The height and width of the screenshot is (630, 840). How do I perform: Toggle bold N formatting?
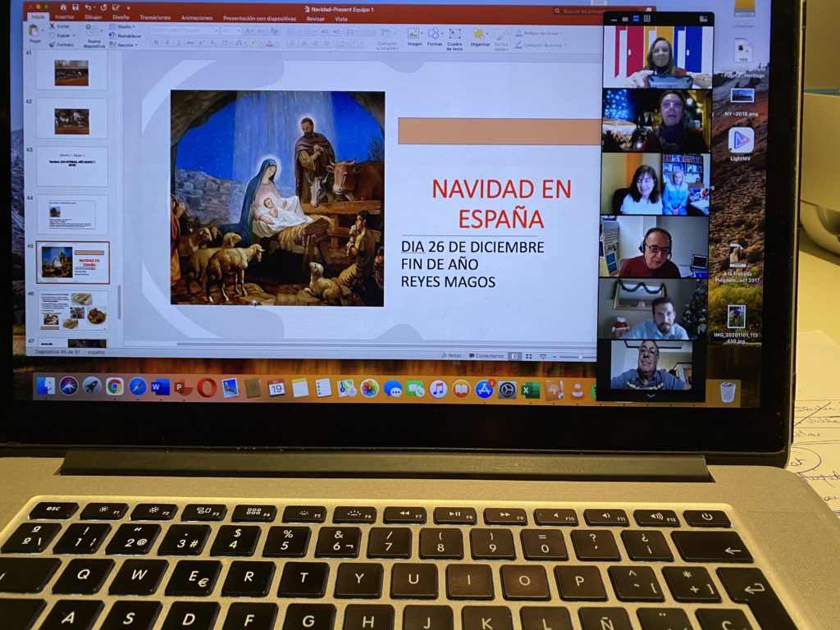[157, 43]
